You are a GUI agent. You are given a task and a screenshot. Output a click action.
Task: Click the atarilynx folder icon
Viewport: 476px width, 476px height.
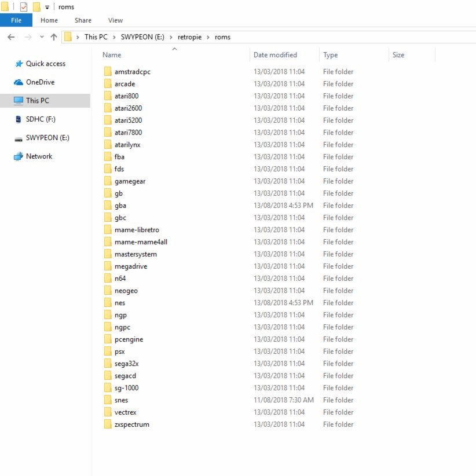pos(108,145)
